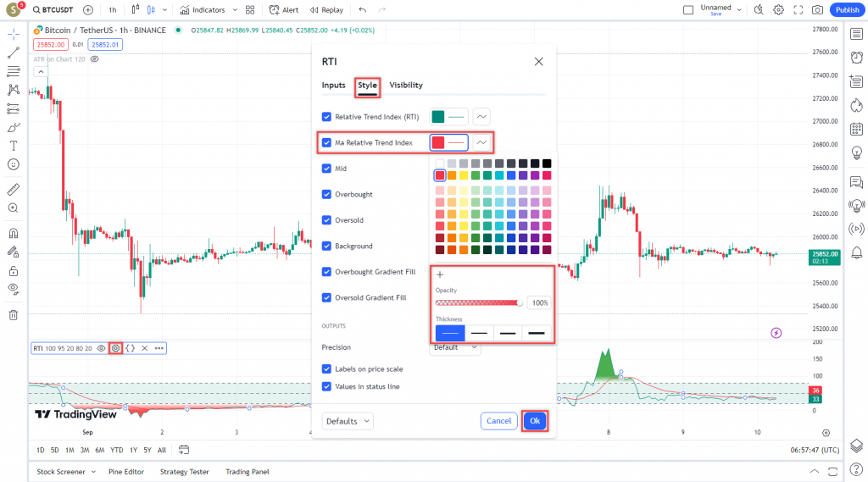868x482 pixels.
Task: Open the Pine Editor tab
Action: pos(126,472)
